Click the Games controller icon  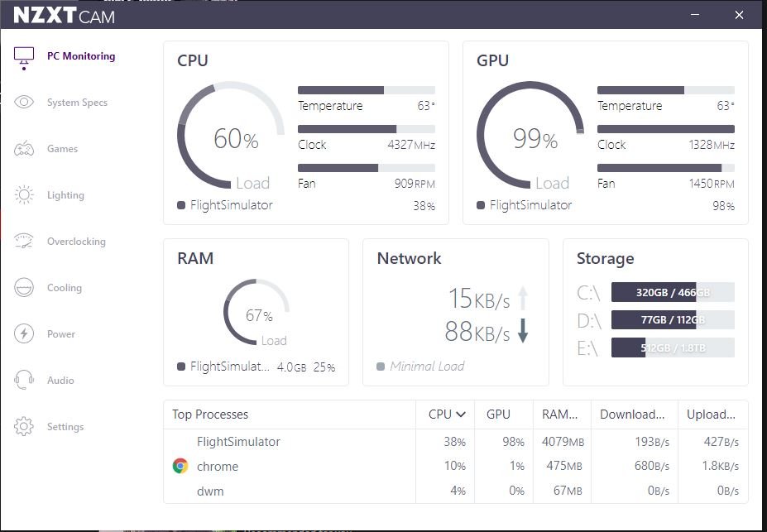pyautogui.click(x=24, y=149)
